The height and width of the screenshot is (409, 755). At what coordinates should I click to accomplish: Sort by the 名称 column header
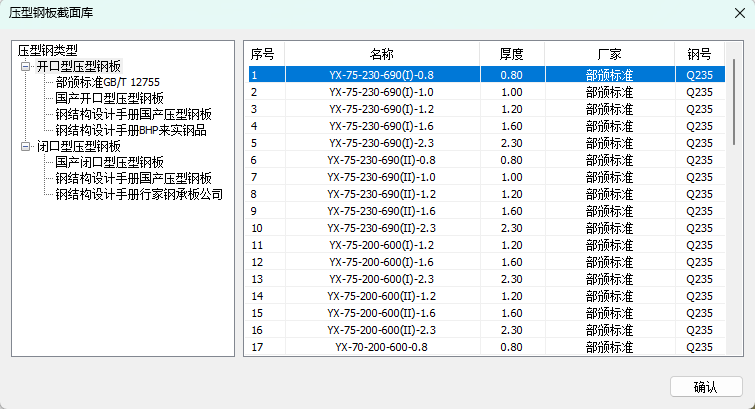tap(382, 53)
